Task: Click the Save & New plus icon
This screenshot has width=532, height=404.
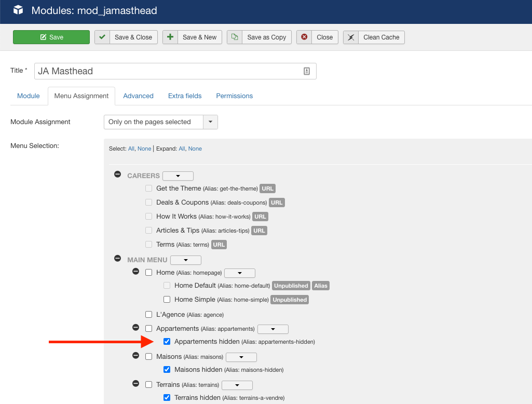Action: (170, 37)
